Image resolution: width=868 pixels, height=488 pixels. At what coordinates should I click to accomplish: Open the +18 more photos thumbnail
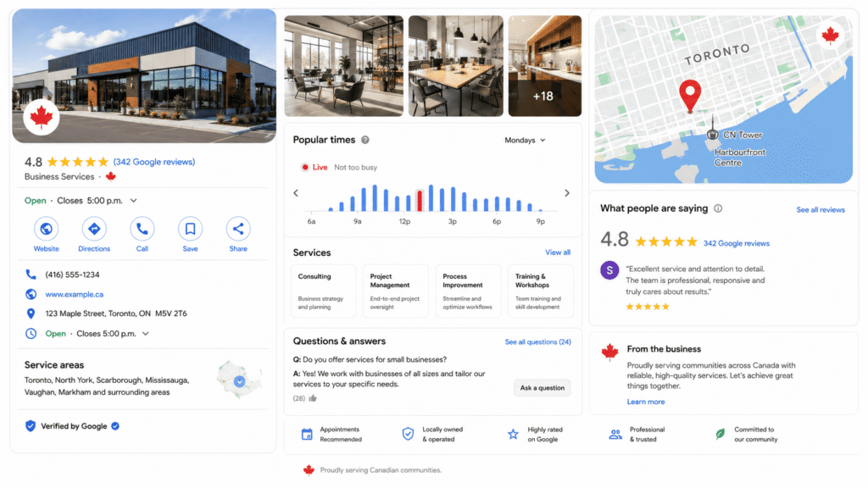point(545,66)
